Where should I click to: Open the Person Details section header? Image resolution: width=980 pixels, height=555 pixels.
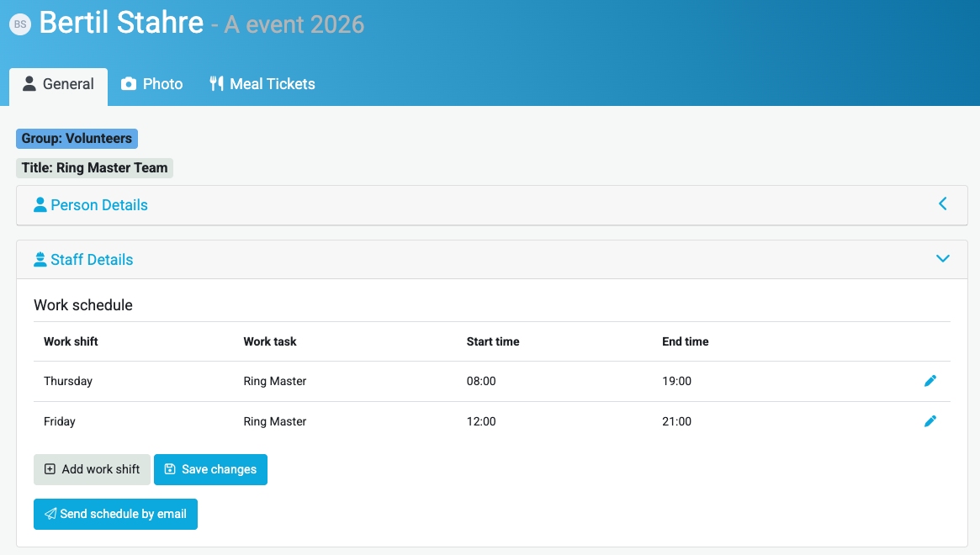tap(99, 205)
